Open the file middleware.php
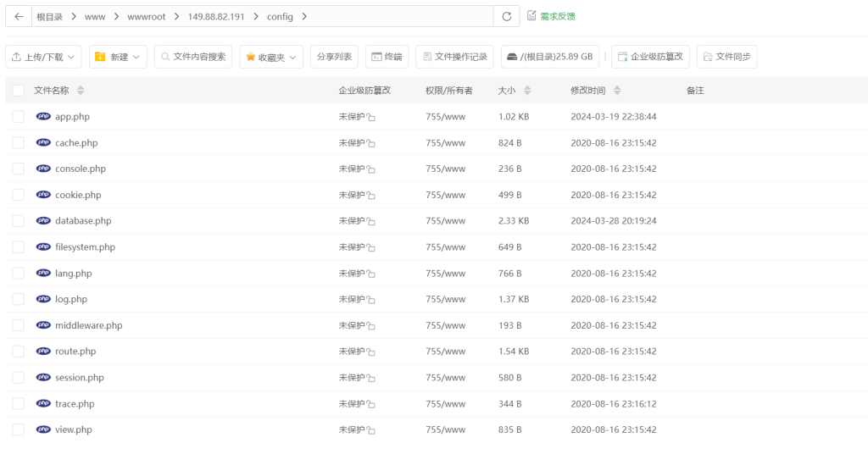Viewport: 868px width, 465px height. pyautogui.click(x=88, y=325)
